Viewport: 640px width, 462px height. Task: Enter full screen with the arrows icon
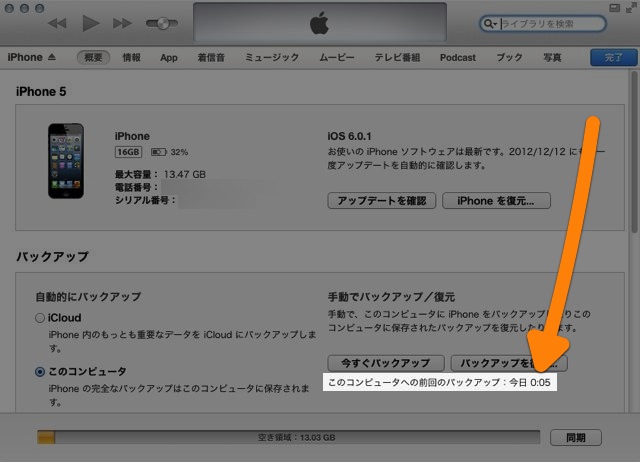(631, 8)
